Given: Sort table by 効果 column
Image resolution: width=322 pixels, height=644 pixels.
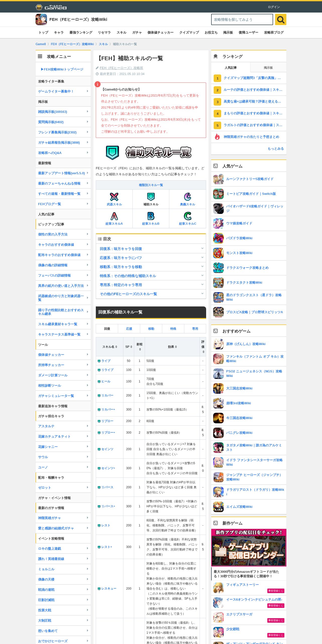Looking at the screenshot, I should point(172,347).
